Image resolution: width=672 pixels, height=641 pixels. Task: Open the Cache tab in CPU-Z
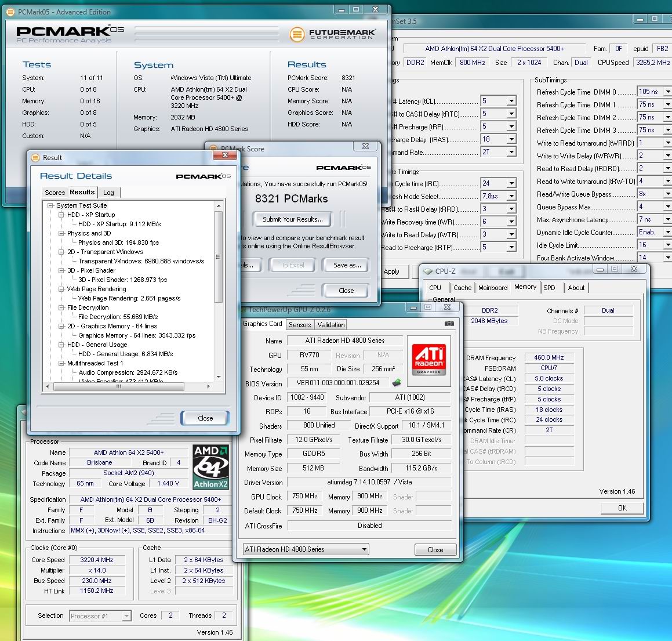(x=463, y=288)
